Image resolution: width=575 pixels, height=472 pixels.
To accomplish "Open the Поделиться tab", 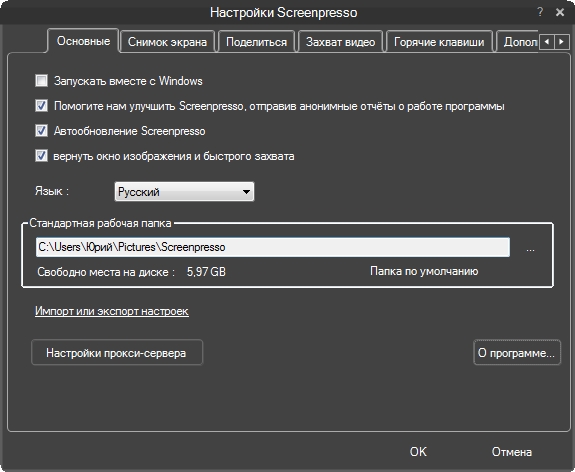I will coord(256,42).
